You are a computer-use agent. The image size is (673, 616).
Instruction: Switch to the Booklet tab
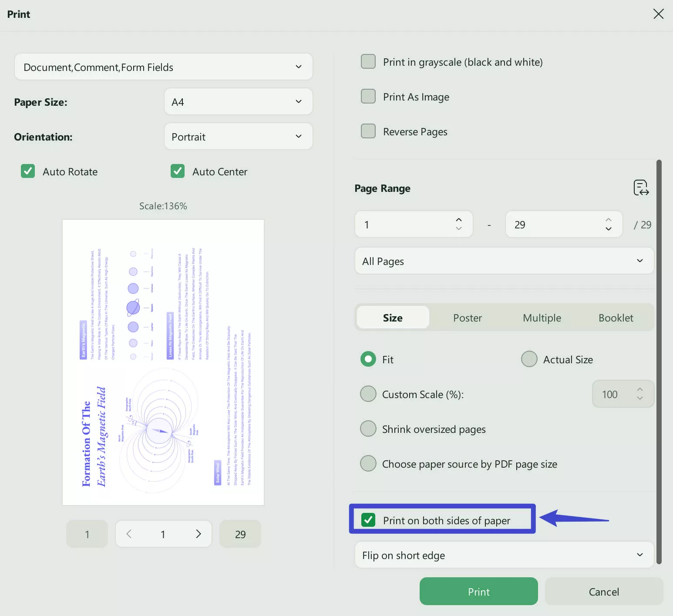[x=616, y=318]
